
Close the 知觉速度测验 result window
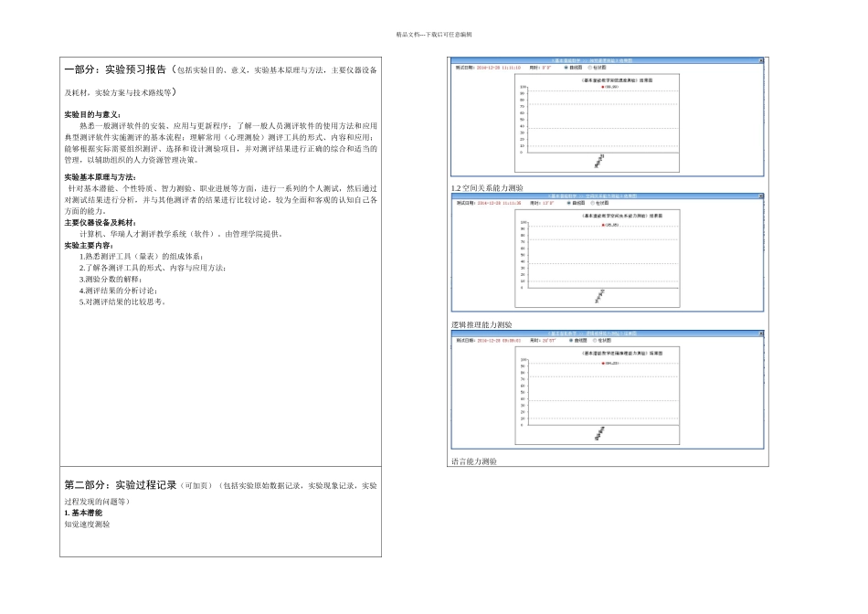[x=760, y=60]
